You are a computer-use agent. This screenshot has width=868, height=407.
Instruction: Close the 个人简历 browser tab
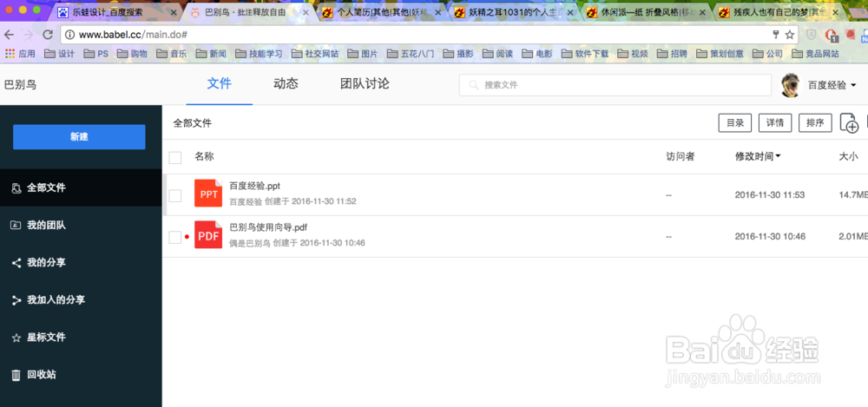pyautogui.click(x=437, y=12)
